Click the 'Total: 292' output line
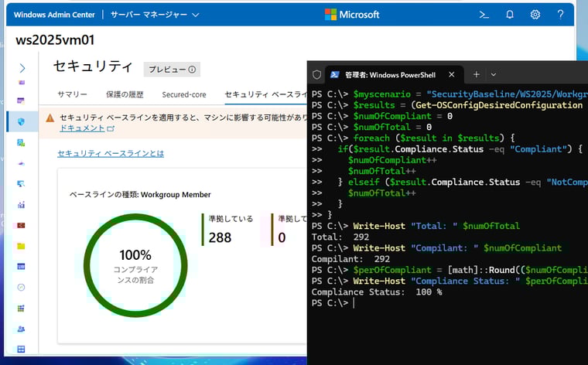The width and height of the screenshot is (588, 365). 340,237
